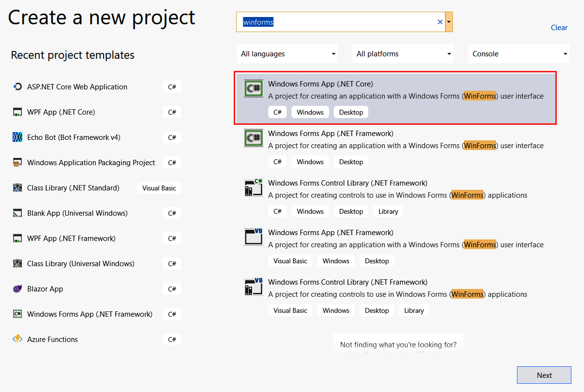Open the All languages filter dropdown
The image size is (584, 392).
point(287,54)
